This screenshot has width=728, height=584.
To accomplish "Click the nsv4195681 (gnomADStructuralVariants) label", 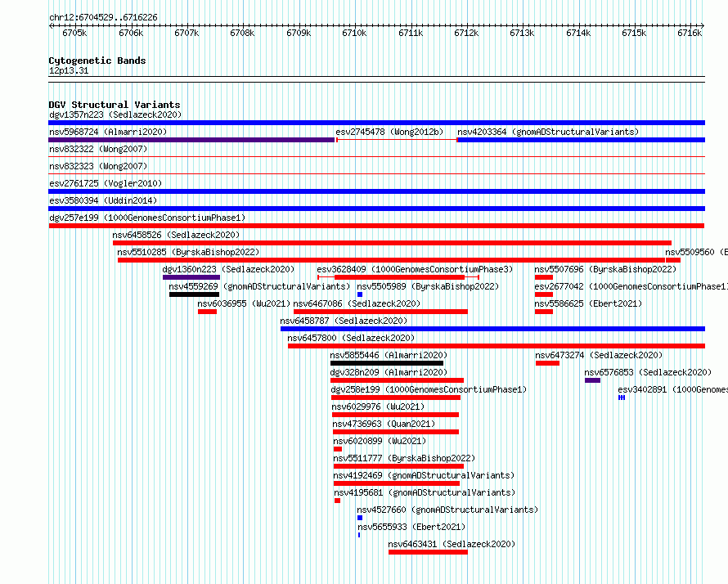I will point(425,492).
